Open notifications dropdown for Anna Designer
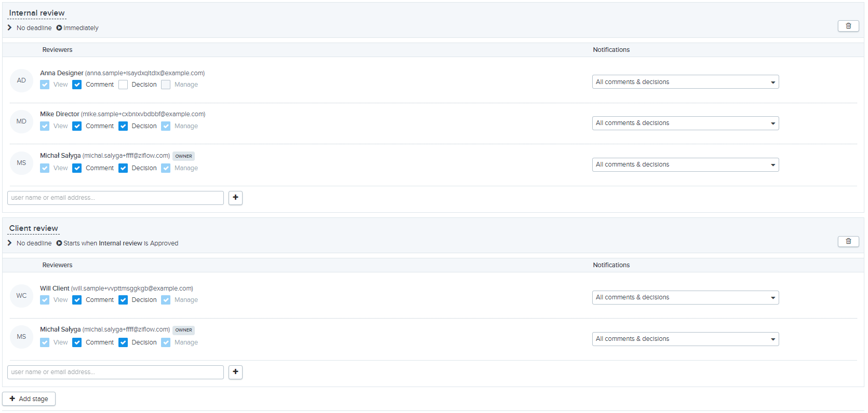The image size is (868, 413). tap(685, 82)
